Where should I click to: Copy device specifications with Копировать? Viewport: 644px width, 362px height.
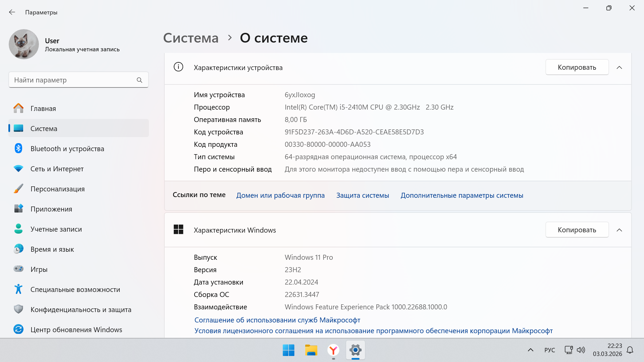577,67
